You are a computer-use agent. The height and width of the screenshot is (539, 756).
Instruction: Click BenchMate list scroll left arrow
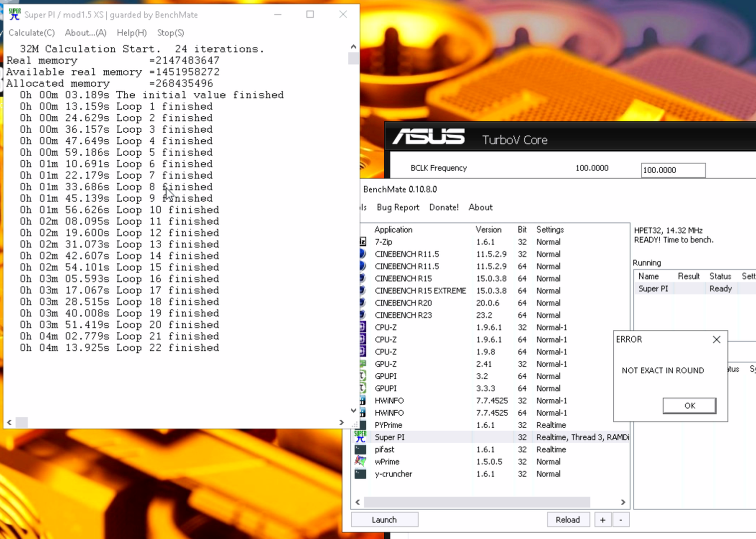point(357,502)
